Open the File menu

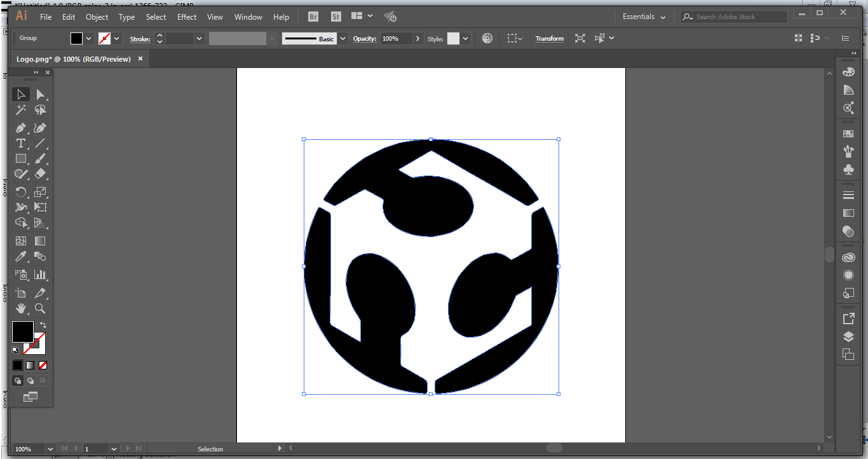click(46, 17)
